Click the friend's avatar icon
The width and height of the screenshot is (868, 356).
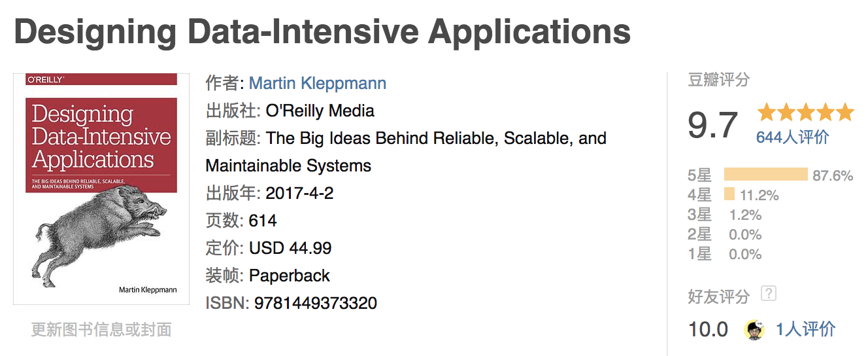(x=754, y=329)
